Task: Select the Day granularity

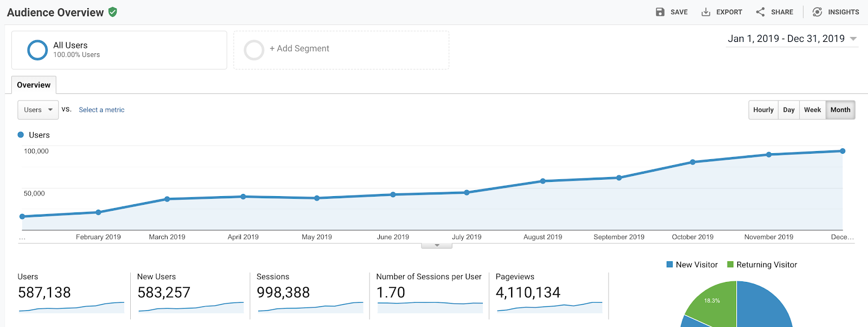Action: 789,110
